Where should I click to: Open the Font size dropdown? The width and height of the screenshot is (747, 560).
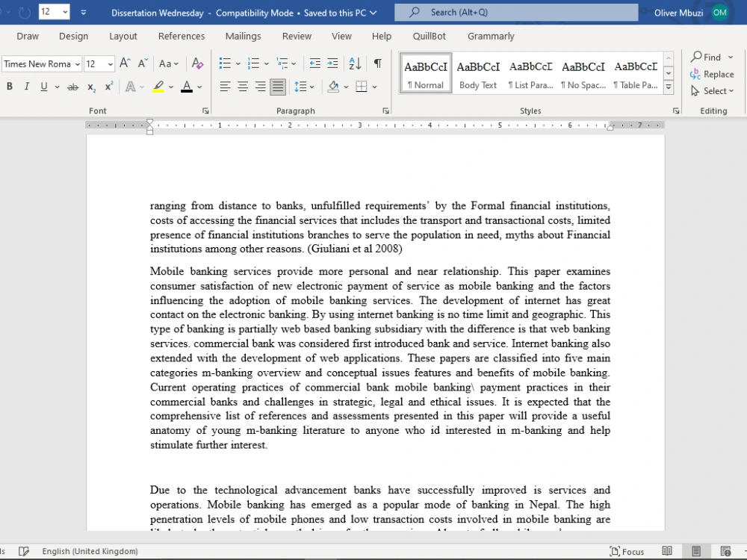tap(110, 63)
